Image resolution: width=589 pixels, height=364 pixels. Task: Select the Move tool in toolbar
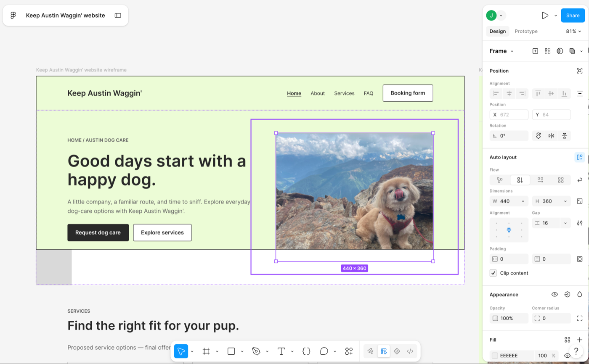(181, 351)
